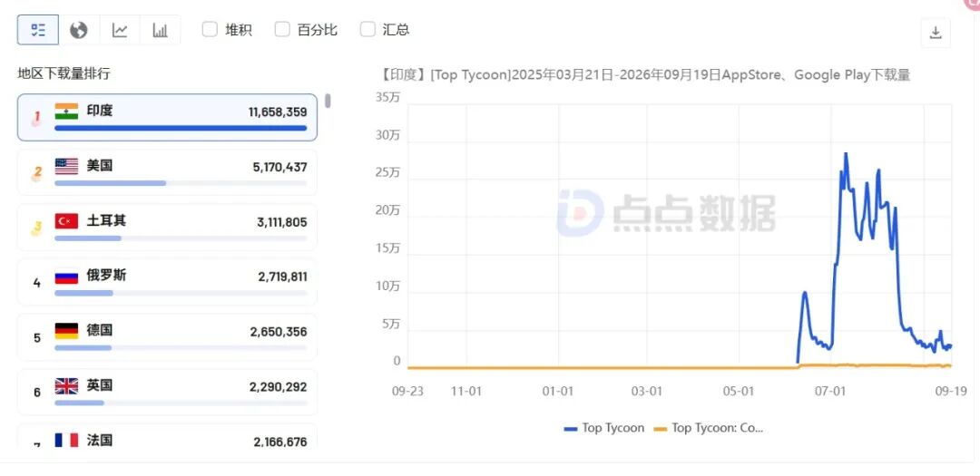Select the 土耳其 ranking row
Image resolution: width=980 pixels, height=476 pixels.
167,228
